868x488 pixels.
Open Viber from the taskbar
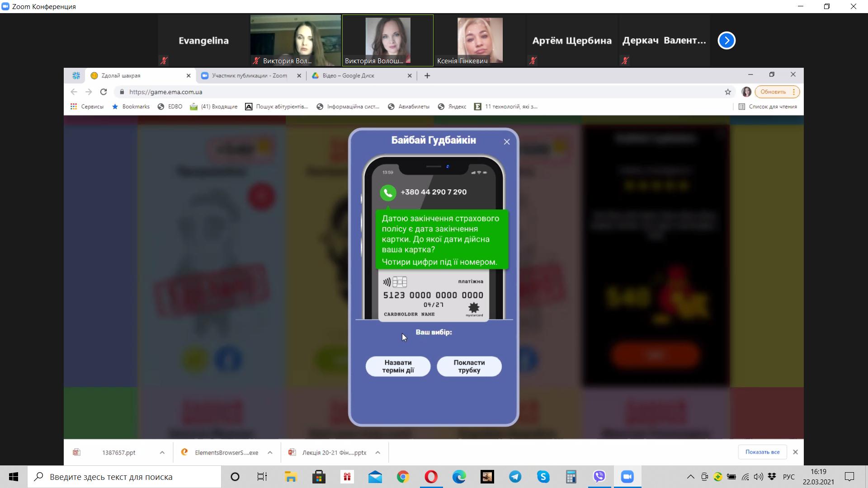(599, 477)
